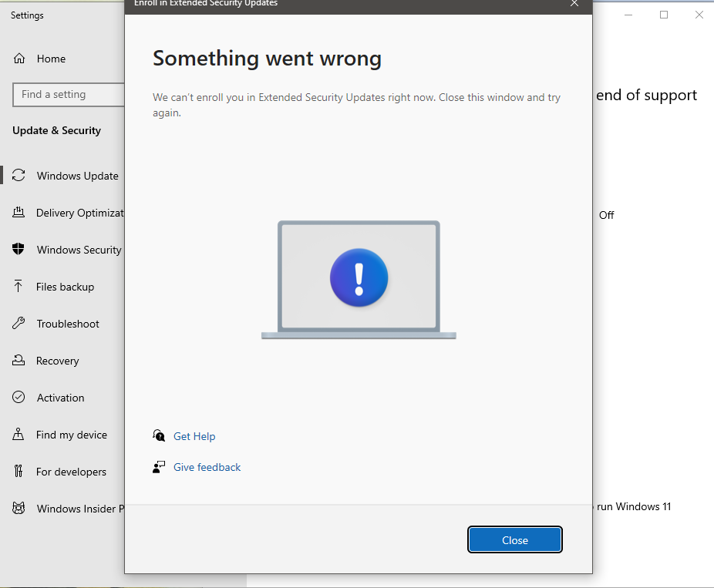
Task: Click the For developers tools icon
Action: [x=19, y=471]
